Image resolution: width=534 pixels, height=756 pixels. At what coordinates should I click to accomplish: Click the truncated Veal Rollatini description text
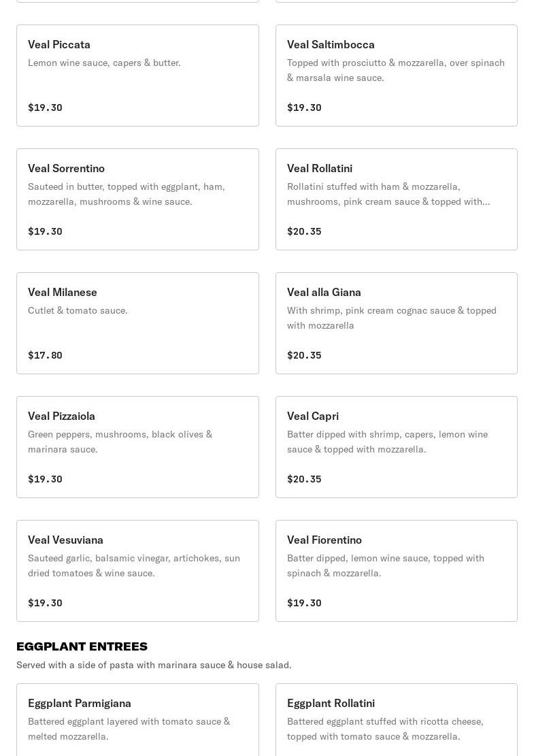click(388, 194)
